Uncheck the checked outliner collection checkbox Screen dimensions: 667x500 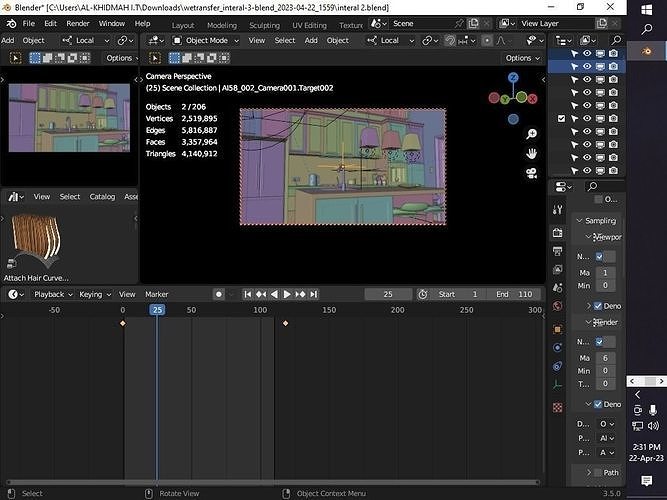(561, 119)
